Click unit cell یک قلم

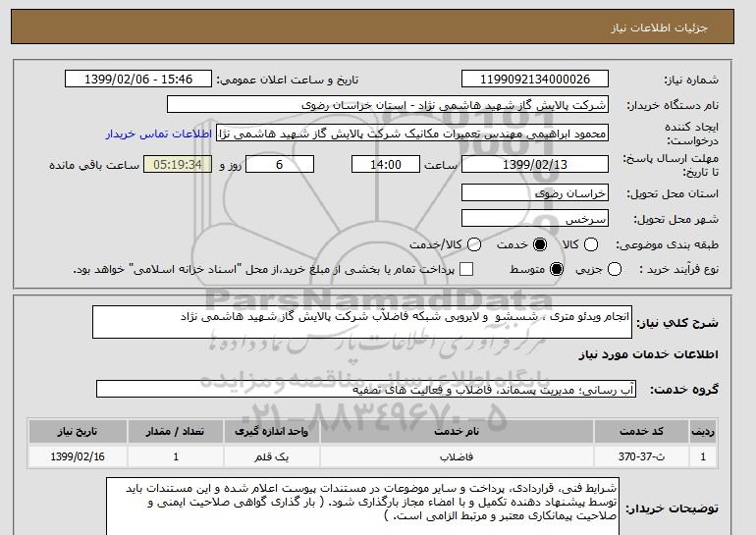pyautogui.click(x=271, y=456)
